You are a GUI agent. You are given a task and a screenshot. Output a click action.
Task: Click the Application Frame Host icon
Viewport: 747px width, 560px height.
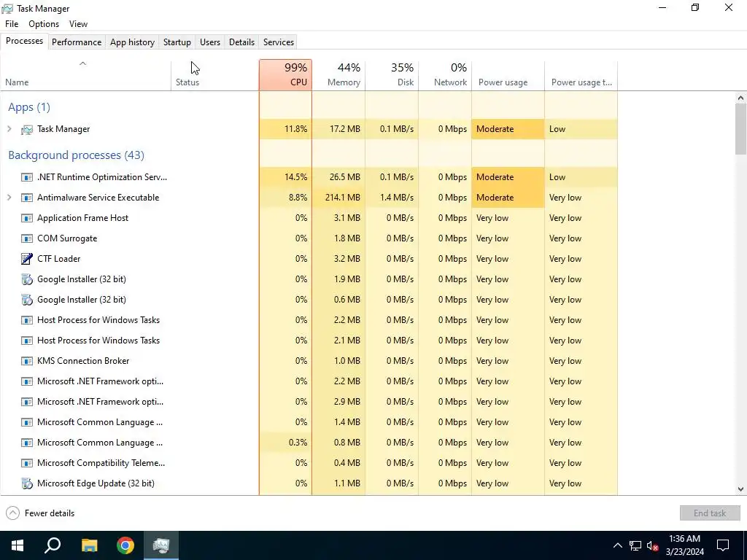pyautogui.click(x=27, y=218)
